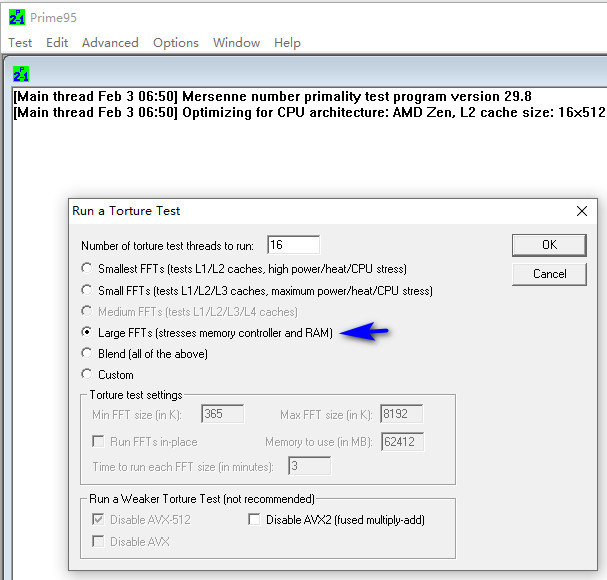Screen dimensions: 607x580
Task: Click the Memory to use field
Action: (x=402, y=441)
